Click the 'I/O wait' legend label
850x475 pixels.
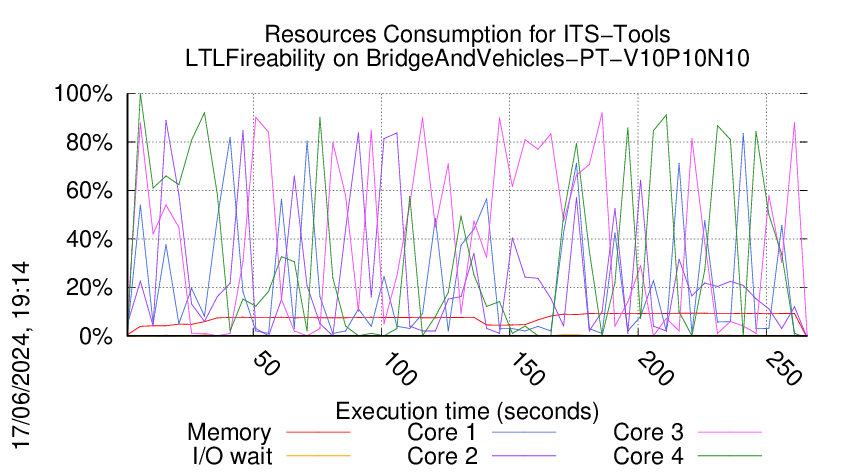click(232, 456)
